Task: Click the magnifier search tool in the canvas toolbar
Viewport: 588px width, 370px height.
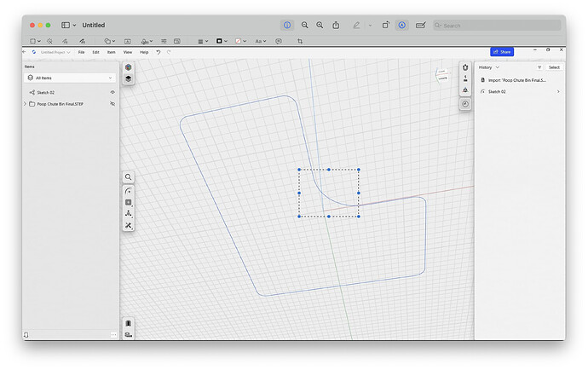Action: [128, 176]
